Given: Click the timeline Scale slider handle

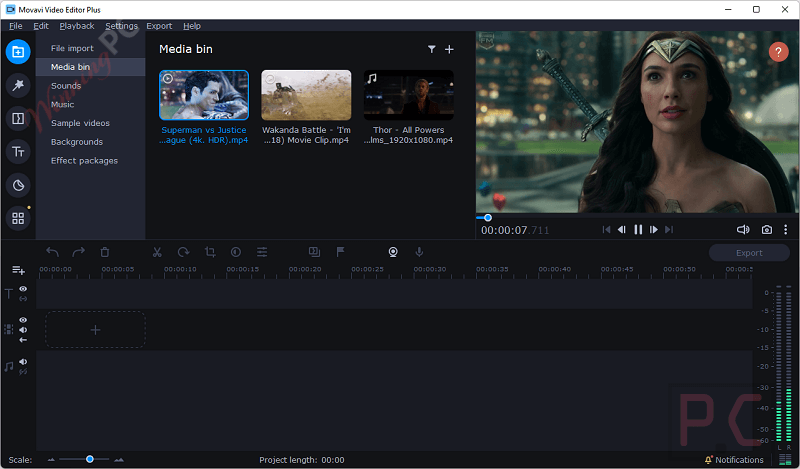Looking at the screenshot, I should (x=90, y=459).
